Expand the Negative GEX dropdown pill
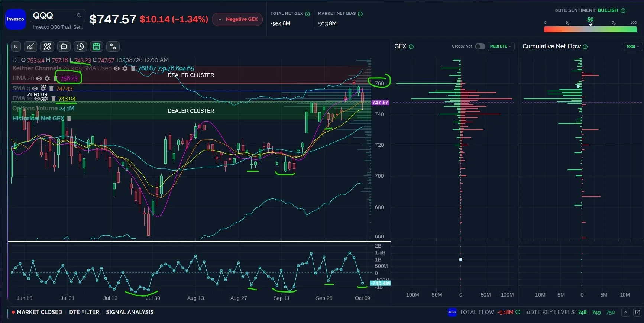 [x=237, y=19]
